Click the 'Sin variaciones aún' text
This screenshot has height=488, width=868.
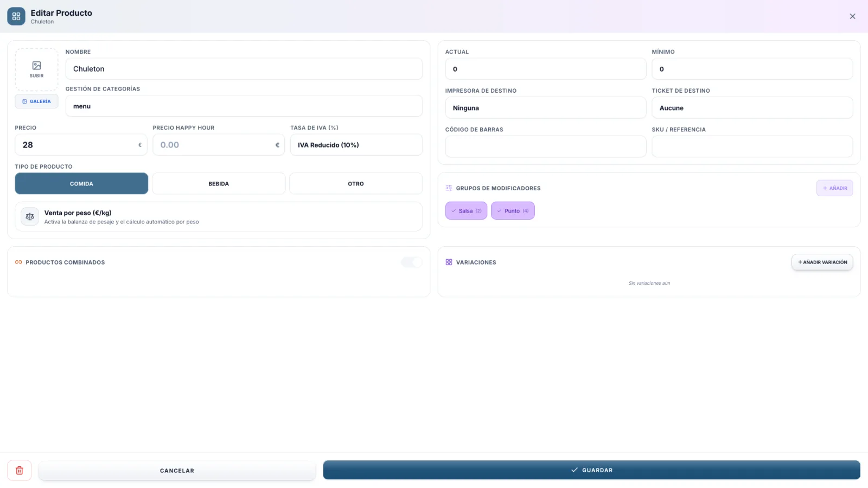[649, 283]
